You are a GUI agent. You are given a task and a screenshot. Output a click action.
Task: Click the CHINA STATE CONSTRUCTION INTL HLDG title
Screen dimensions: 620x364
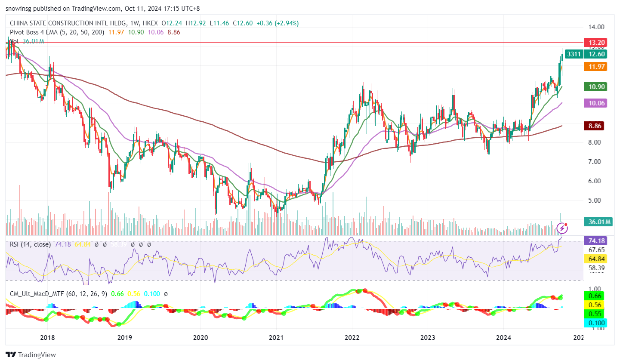coord(68,23)
